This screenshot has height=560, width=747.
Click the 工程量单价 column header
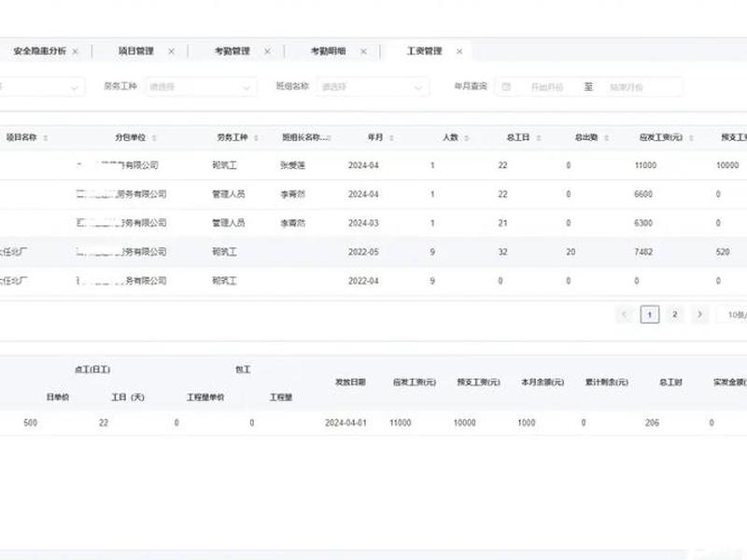pyautogui.click(x=205, y=398)
